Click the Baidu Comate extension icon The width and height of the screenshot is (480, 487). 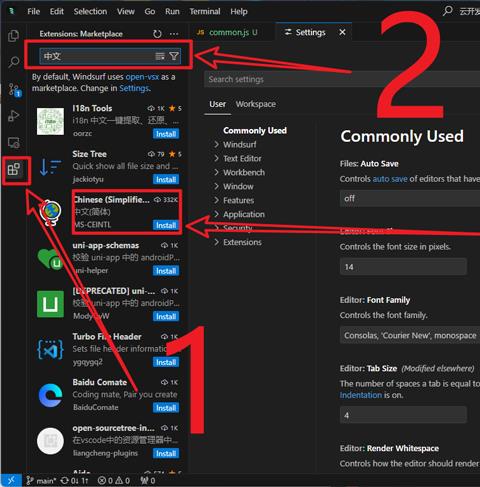pyautogui.click(x=50, y=395)
